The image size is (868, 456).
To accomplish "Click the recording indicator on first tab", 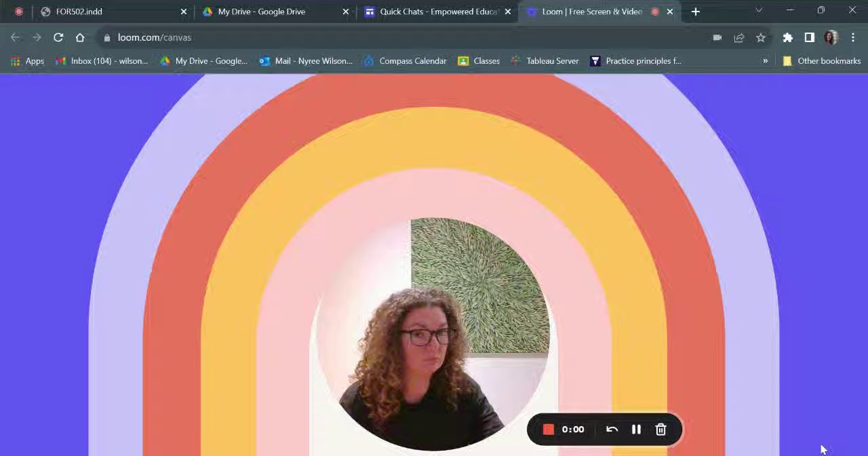I will click(x=19, y=12).
